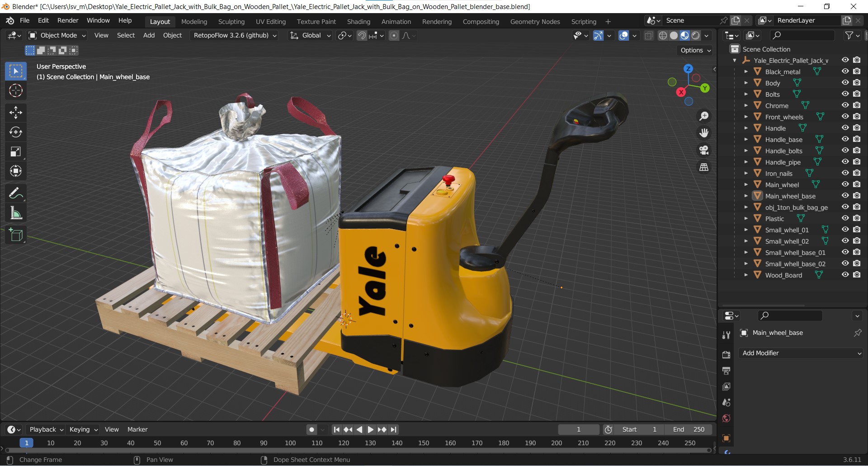Select the Add Cube tool

(x=16, y=235)
